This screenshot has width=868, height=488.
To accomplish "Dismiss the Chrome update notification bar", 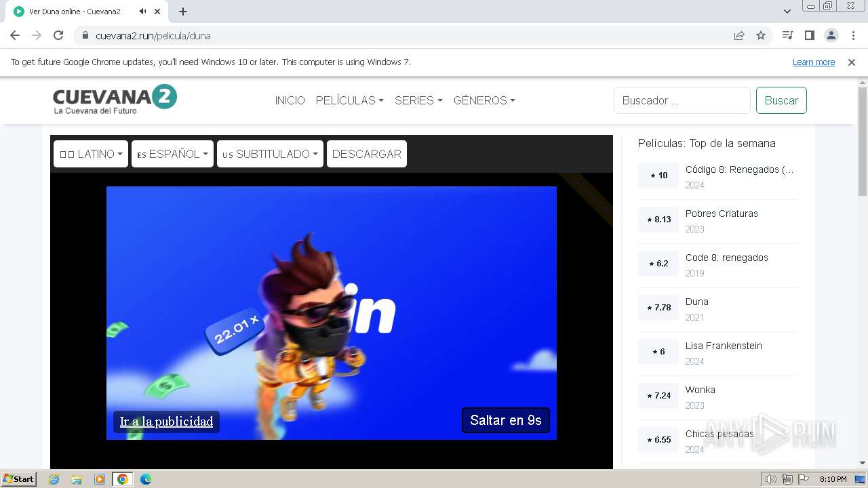I will point(852,62).
